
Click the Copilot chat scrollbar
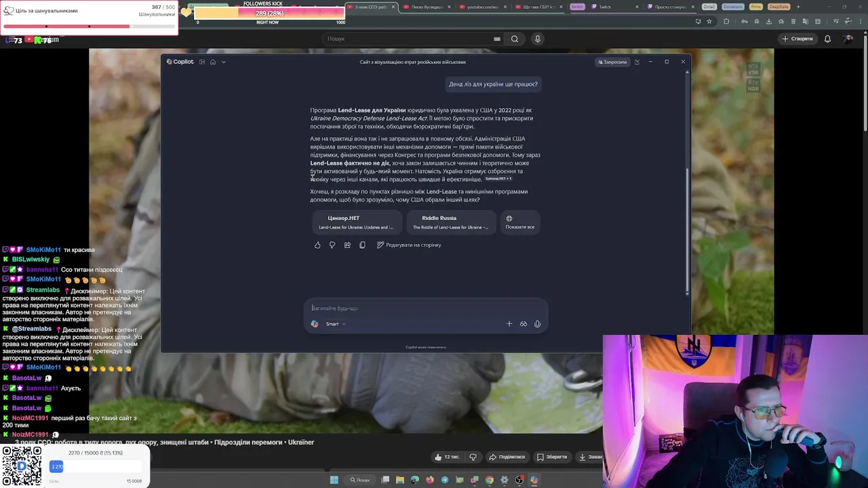687,230
